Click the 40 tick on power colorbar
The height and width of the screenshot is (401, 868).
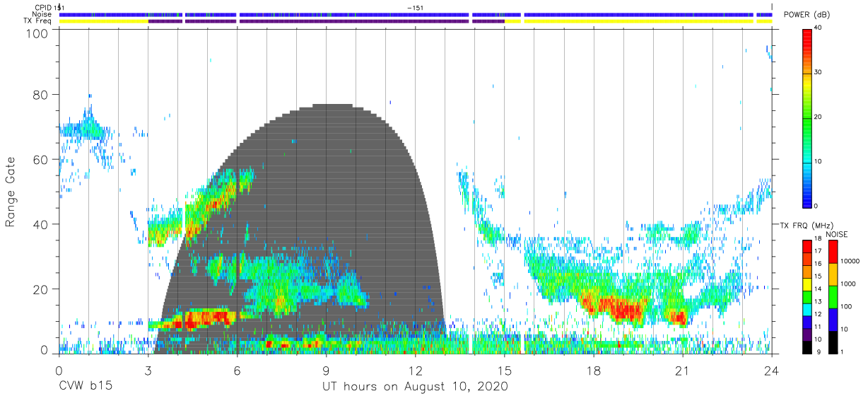coord(819,28)
